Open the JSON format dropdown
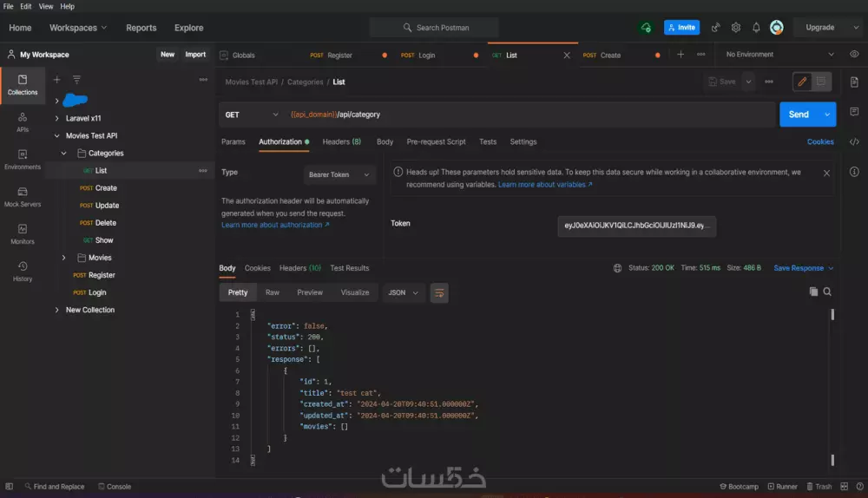Image resolution: width=868 pixels, height=498 pixels. [x=403, y=292]
